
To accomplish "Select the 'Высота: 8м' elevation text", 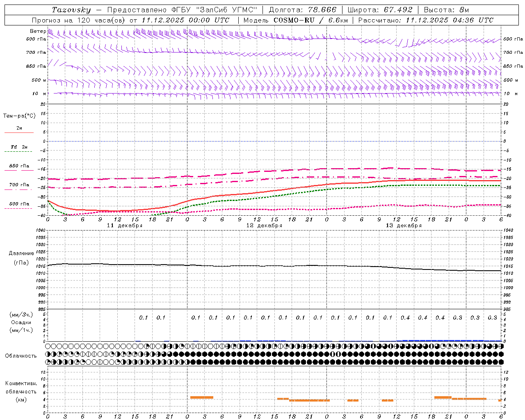I will point(446,10).
